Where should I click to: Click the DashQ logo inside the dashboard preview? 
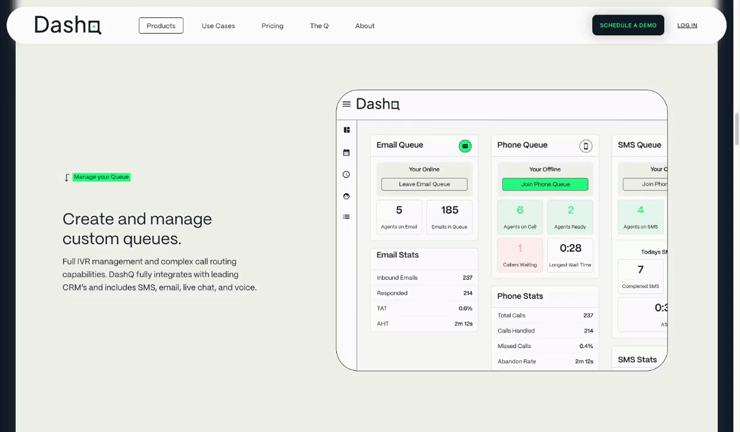378,104
